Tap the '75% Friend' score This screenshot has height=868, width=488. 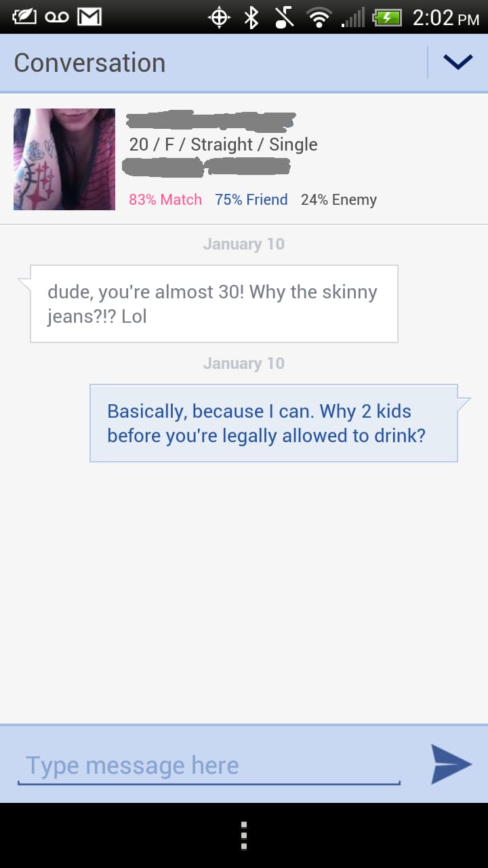251,199
